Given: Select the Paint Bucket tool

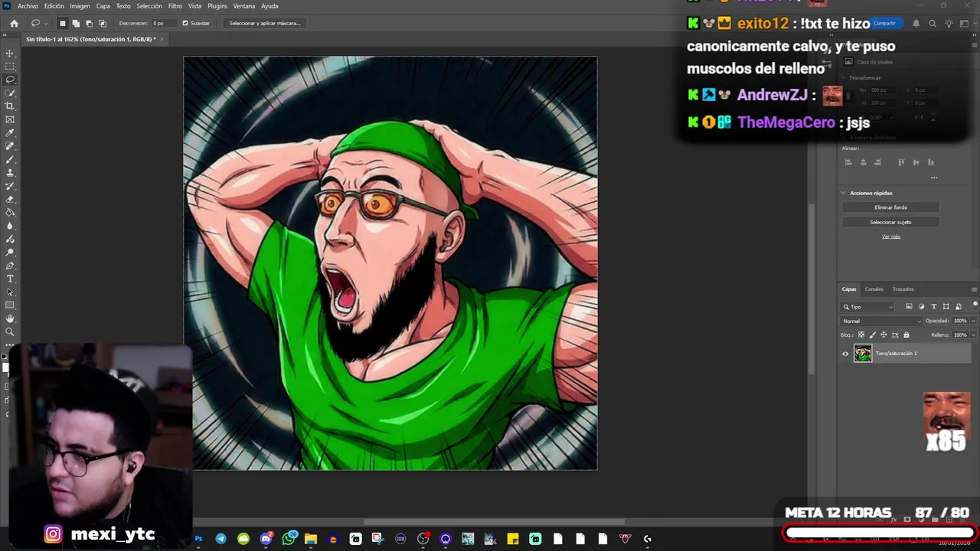Looking at the screenshot, I should click(x=10, y=213).
